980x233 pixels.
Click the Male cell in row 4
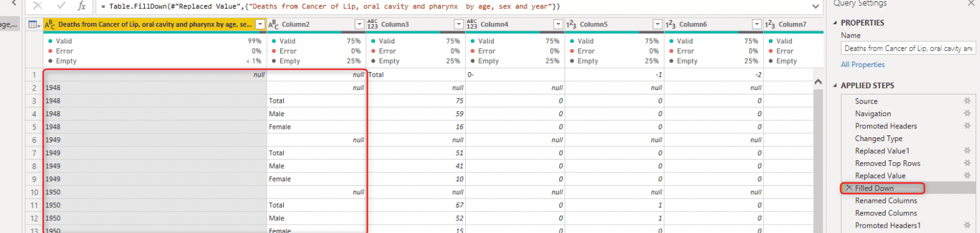(x=316, y=114)
